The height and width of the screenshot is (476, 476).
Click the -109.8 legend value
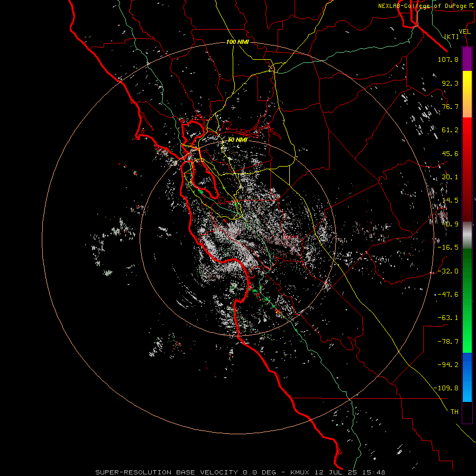446,388
